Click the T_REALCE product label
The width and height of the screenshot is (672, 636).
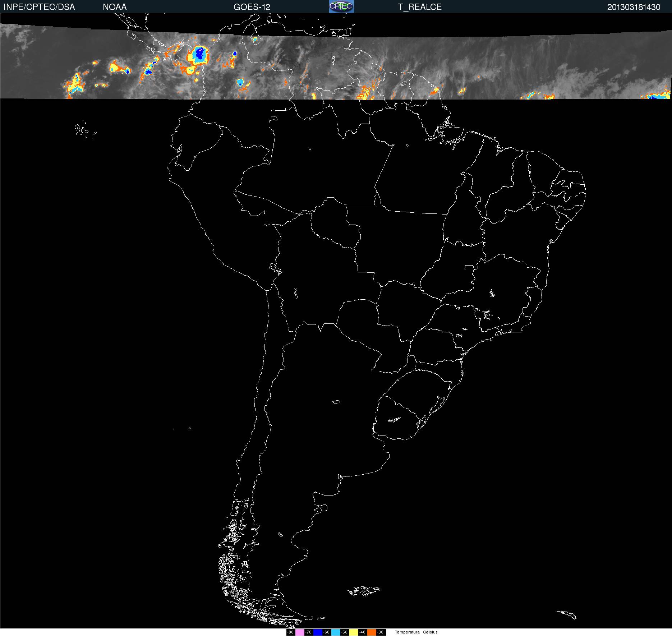420,7
